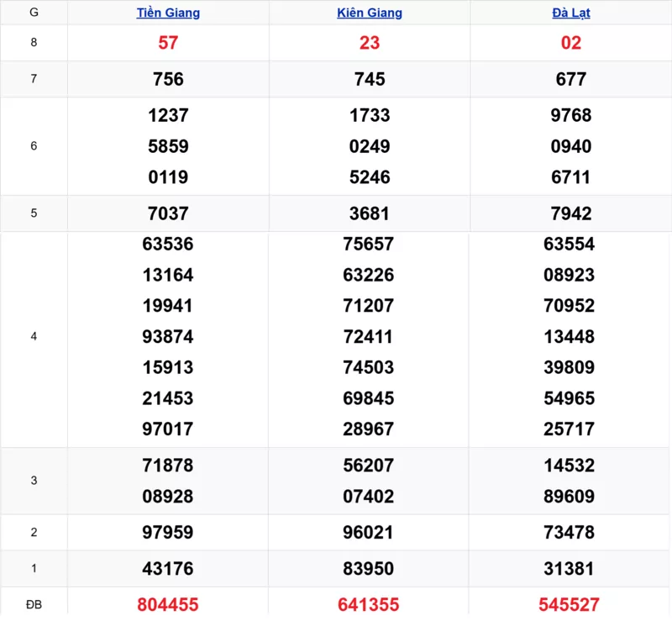
Task: Select second prize number 73478
Action: (x=571, y=532)
